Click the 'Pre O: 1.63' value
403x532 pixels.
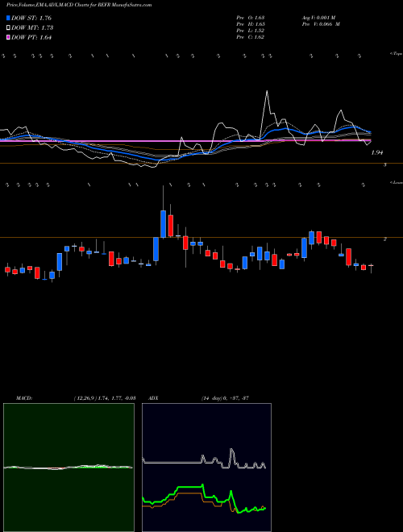(x=251, y=18)
